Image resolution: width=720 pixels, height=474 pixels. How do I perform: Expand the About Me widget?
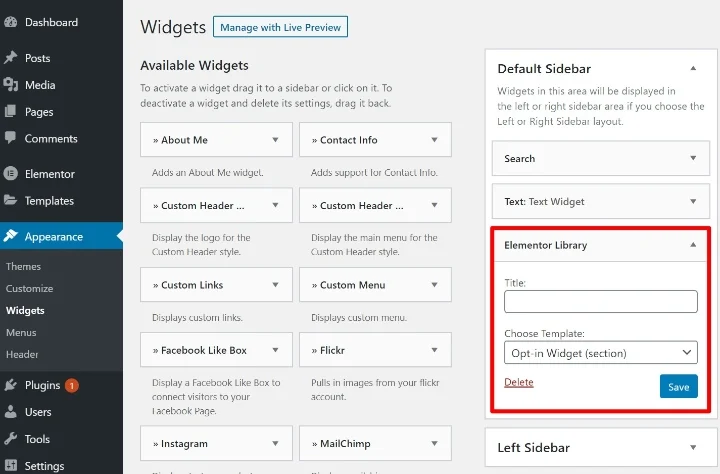275,140
